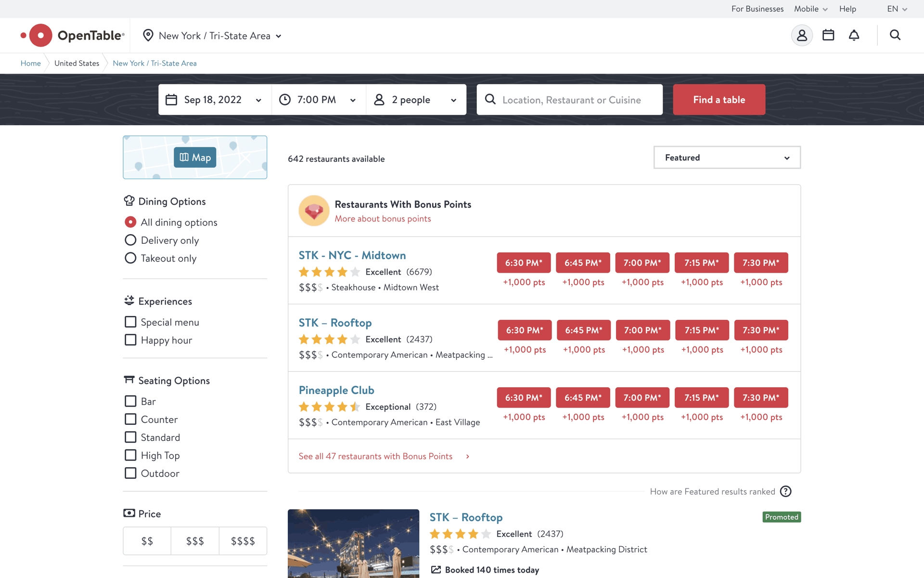This screenshot has height=578, width=924.
Task: Book 7:30 PM at Pineapple Club
Action: pyautogui.click(x=761, y=397)
